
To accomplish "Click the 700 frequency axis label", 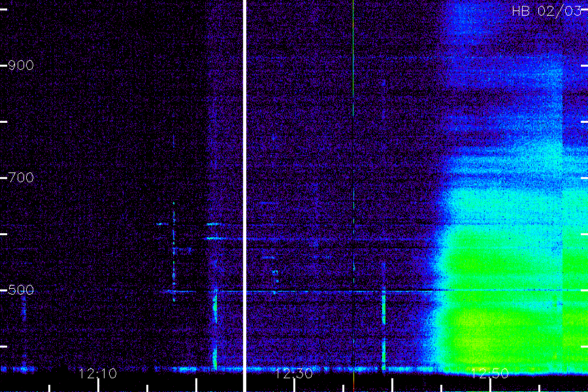I will point(21,178).
